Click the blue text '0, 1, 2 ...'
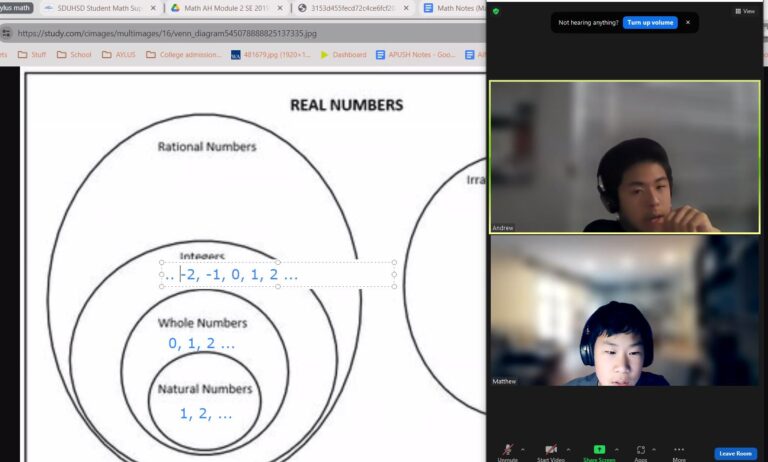 coord(201,343)
